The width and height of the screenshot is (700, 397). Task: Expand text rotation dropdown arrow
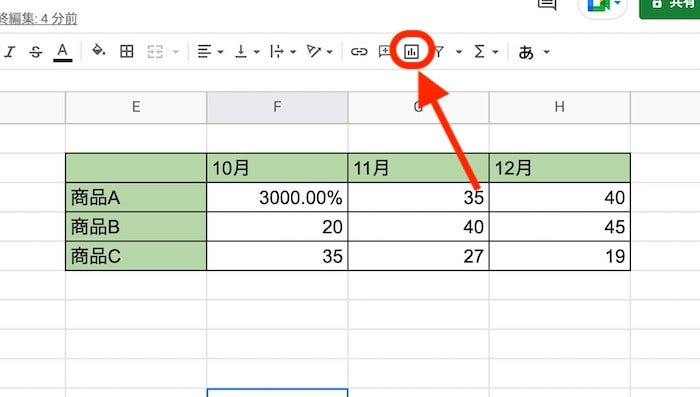tap(329, 52)
